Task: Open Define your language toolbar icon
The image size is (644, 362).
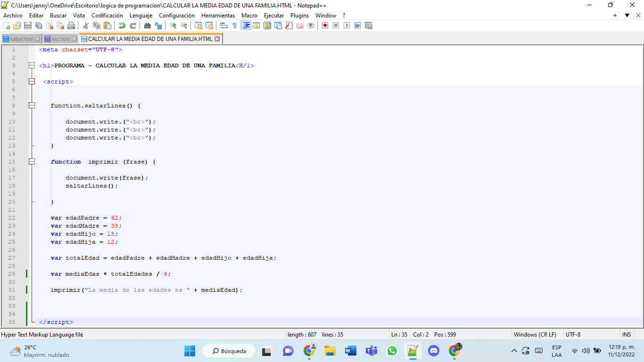Action: coord(256,25)
